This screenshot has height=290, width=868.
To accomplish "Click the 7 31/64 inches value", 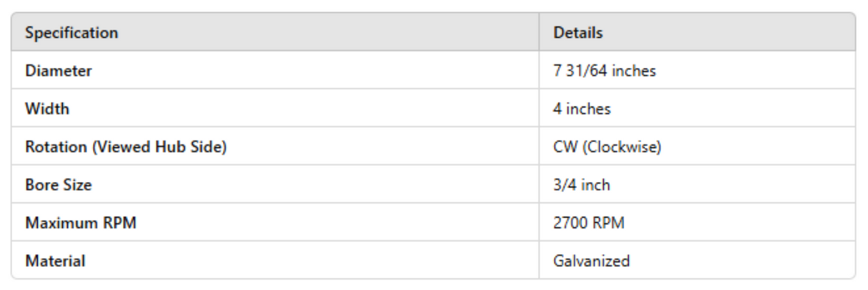I will pyautogui.click(x=604, y=71).
